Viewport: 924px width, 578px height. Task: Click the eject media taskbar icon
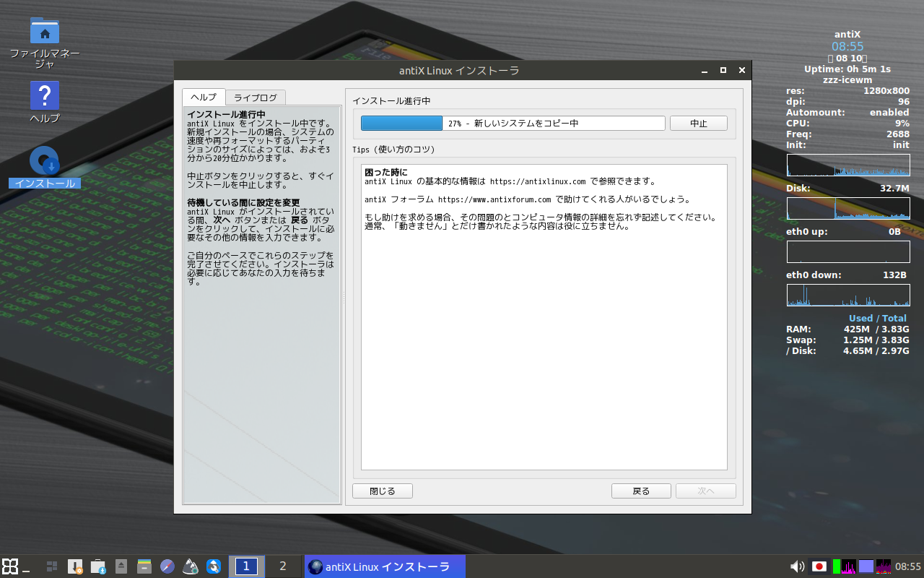coord(121,566)
